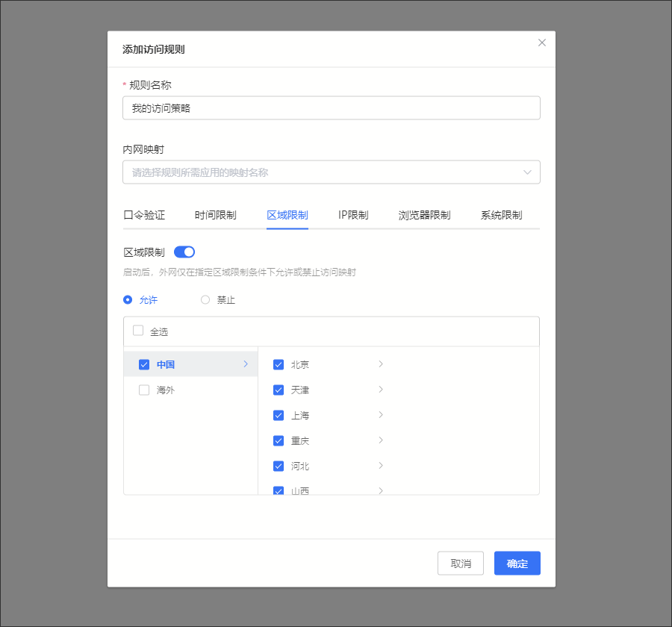Switch to the IP限制 tab
Image resolution: width=672 pixels, height=627 pixels.
(x=353, y=215)
